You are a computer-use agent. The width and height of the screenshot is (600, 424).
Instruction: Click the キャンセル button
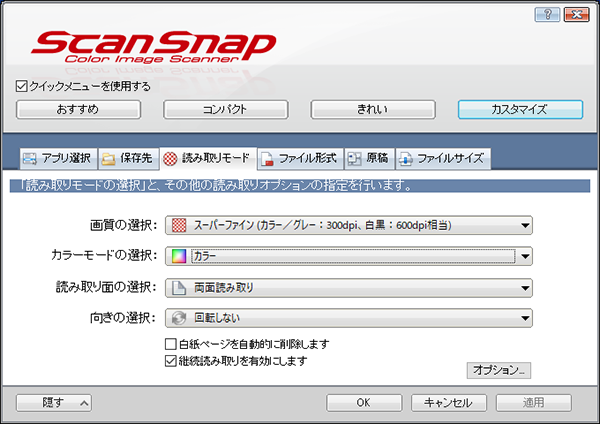pyautogui.click(x=448, y=402)
